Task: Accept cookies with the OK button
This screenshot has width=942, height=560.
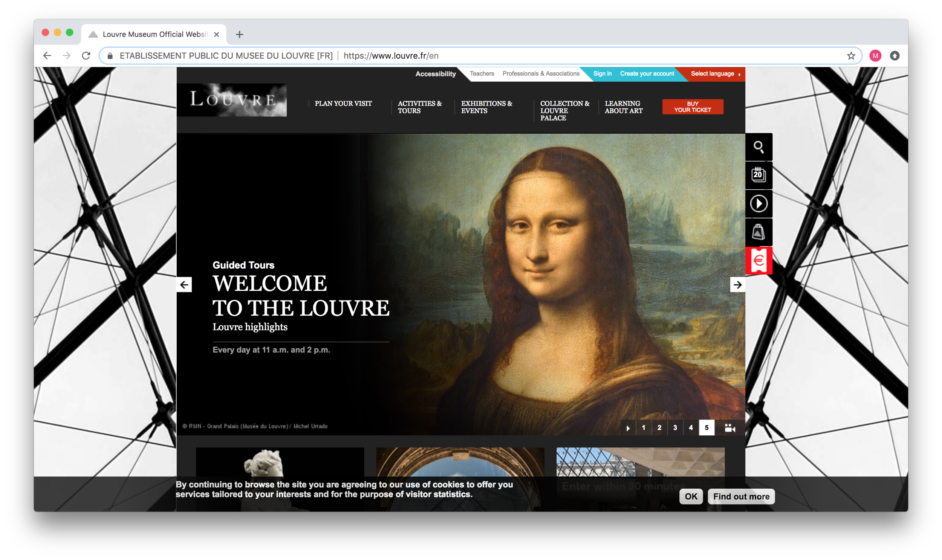Action: pos(691,496)
